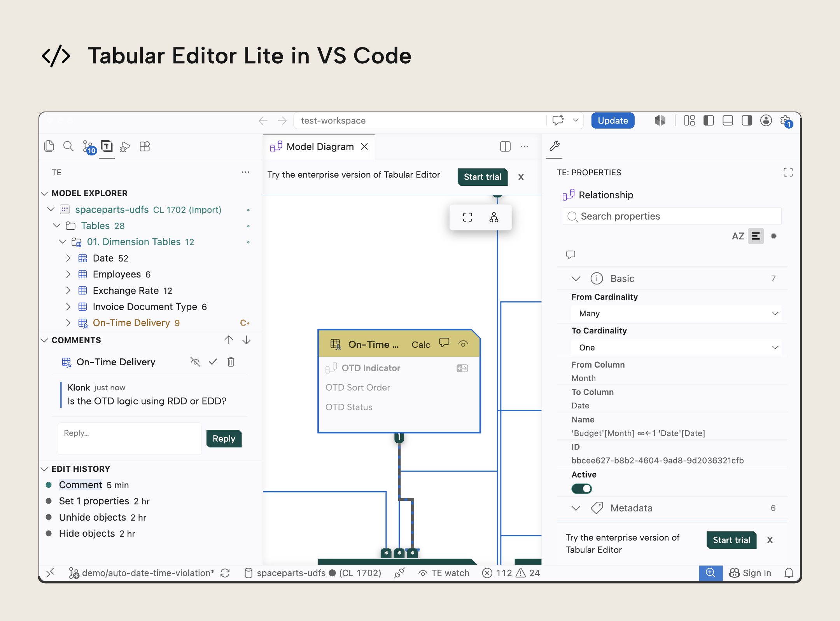Open the account profile icon
The width and height of the screenshot is (840, 621).
[766, 120]
